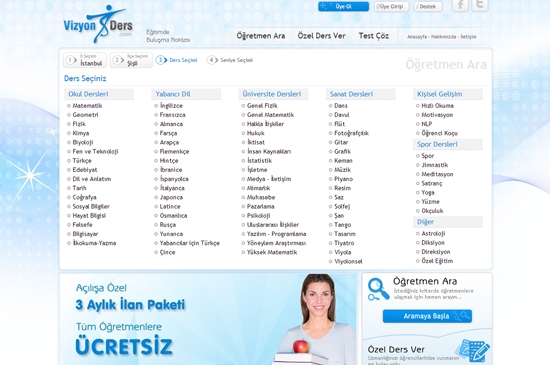Choose Hızlı Okuma option
Viewport: 550px width, 365px height.
tap(437, 106)
